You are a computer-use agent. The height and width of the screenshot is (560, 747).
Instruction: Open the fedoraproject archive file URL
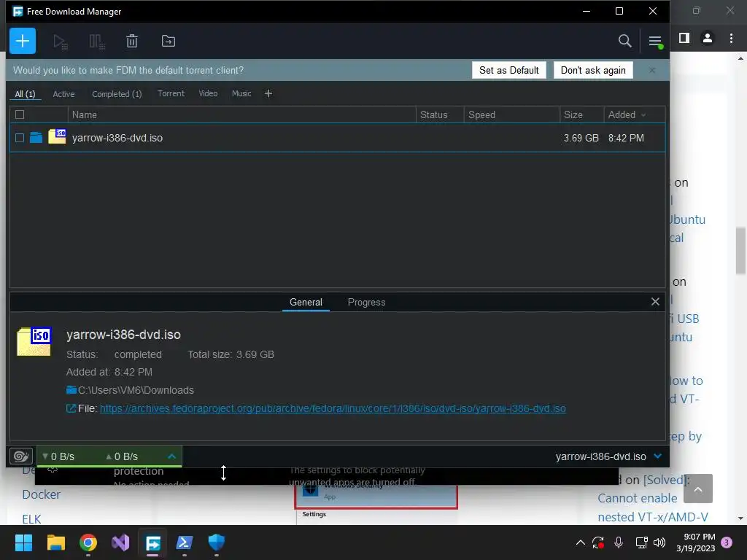(333, 408)
